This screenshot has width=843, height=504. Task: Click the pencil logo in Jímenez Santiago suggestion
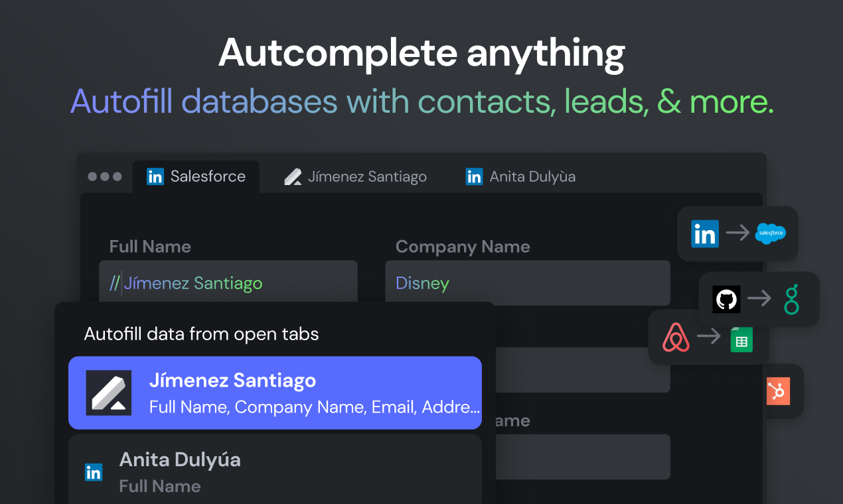109,393
